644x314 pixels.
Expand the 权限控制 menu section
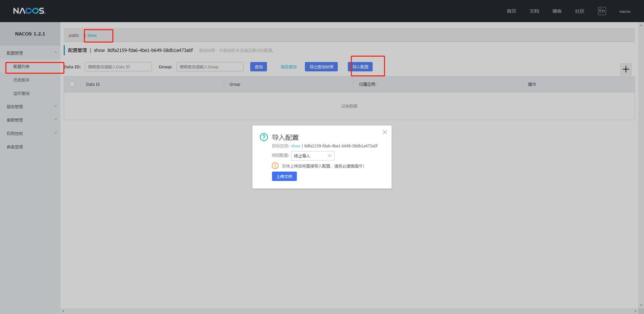(30, 133)
